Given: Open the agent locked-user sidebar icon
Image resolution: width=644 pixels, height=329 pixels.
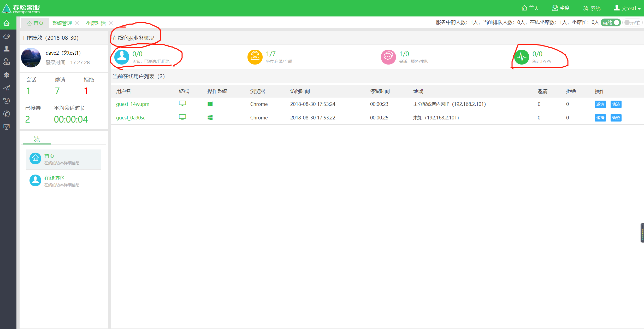Looking at the screenshot, I should pyautogui.click(x=7, y=61).
